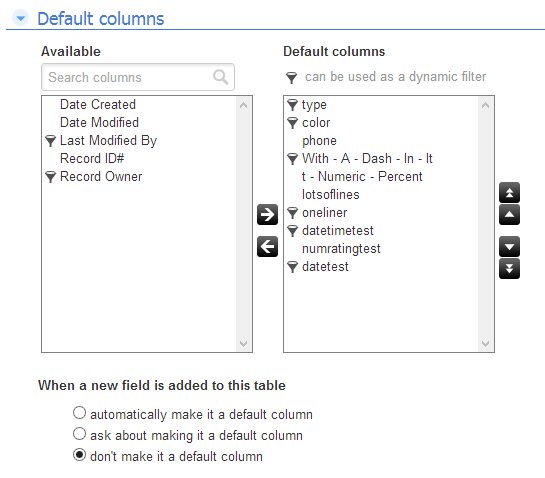The width and height of the screenshot is (545, 478).
Task: Select don't make it a default column
Action: click(x=79, y=455)
